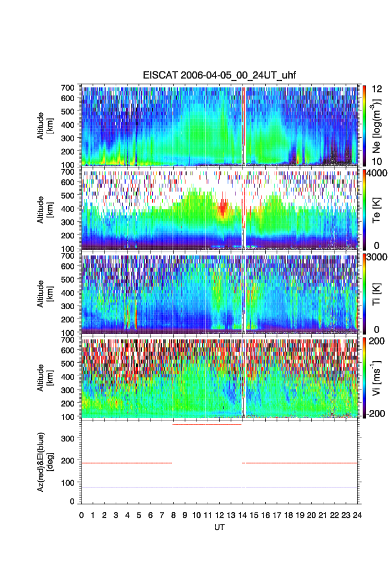Select the ion velocity Vi plot panel
This screenshot has height=588, width=392.
click(220, 378)
